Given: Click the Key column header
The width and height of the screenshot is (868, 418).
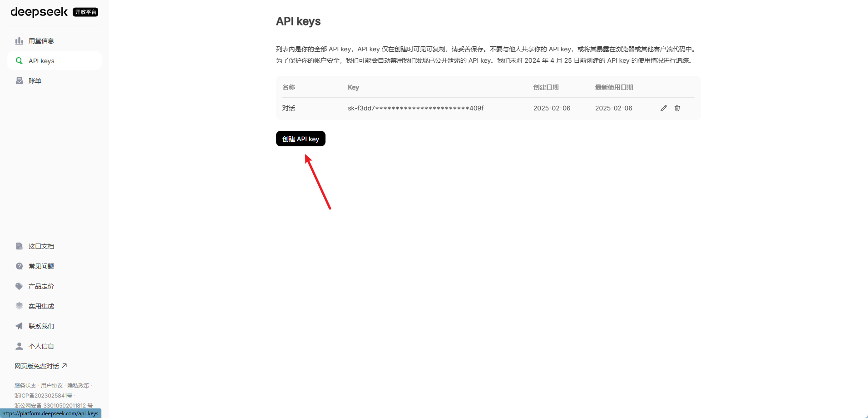Looking at the screenshot, I should point(353,87).
